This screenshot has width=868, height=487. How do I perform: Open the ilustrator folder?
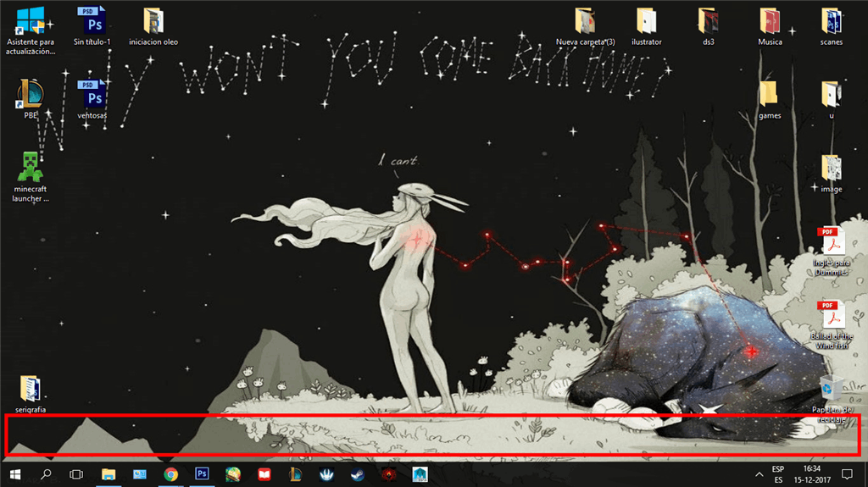pyautogui.click(x=647, y=26)
